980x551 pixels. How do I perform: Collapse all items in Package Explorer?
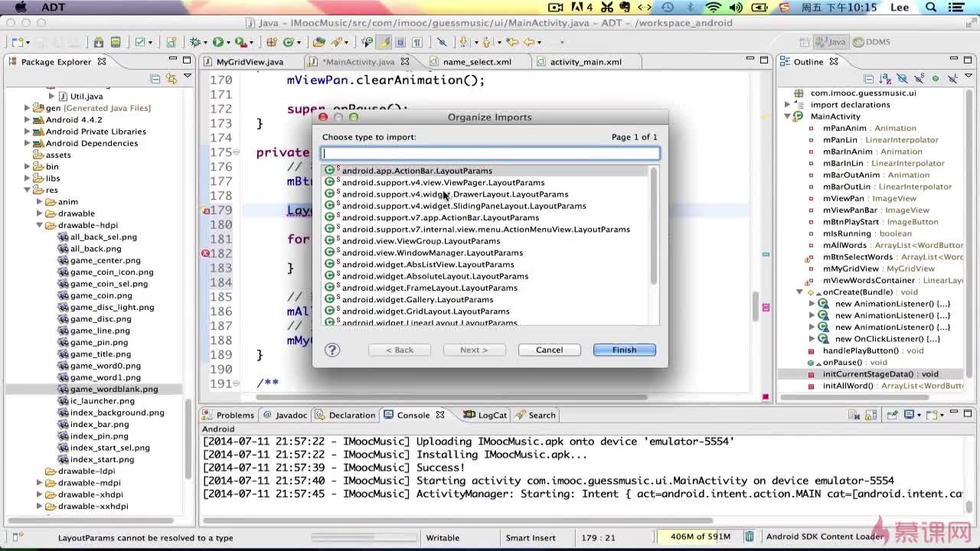[x=155, y=79]
